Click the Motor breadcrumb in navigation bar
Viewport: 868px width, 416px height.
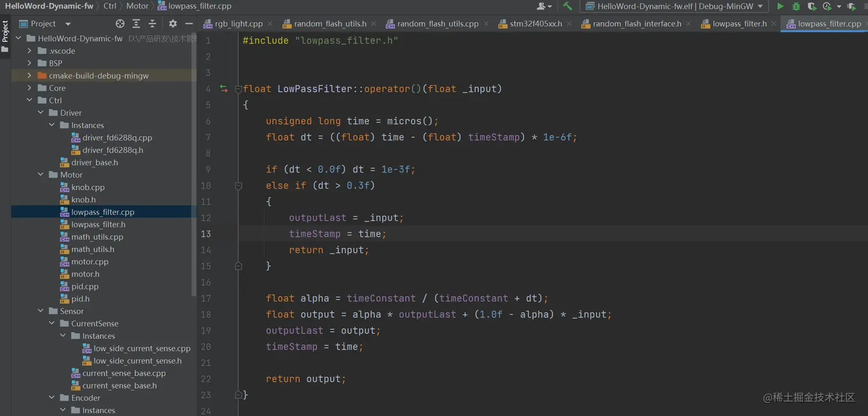pyautogui.click(x=137, y=6)
